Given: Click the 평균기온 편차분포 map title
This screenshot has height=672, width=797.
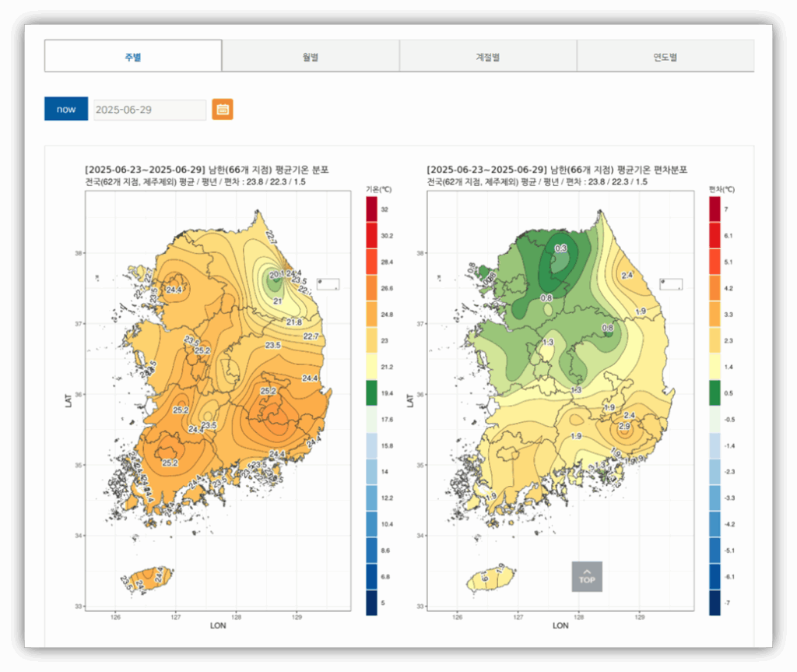Looking at the screenshot, I should tap(557, 170).
